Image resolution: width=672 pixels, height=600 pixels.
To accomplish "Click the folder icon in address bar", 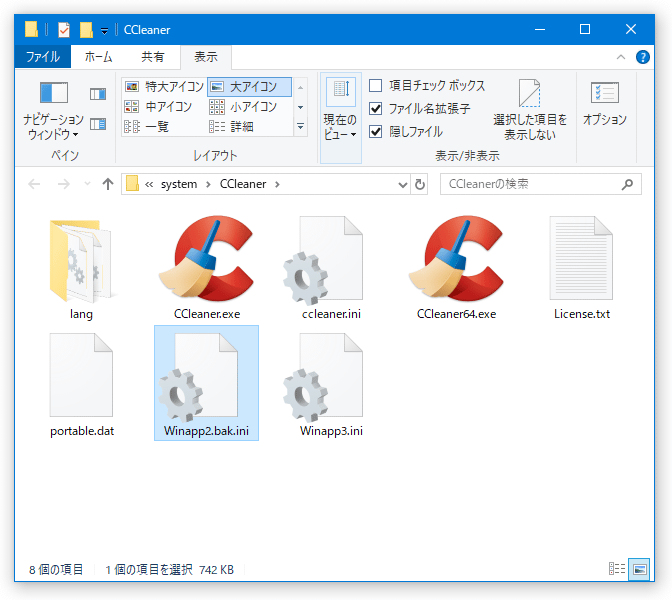I will click(x=132, y=184).
